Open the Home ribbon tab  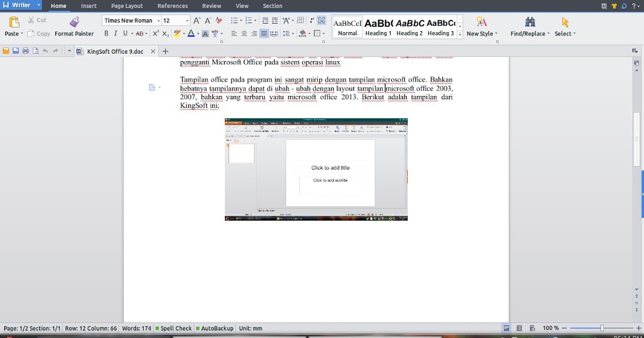tap(58, 6)
